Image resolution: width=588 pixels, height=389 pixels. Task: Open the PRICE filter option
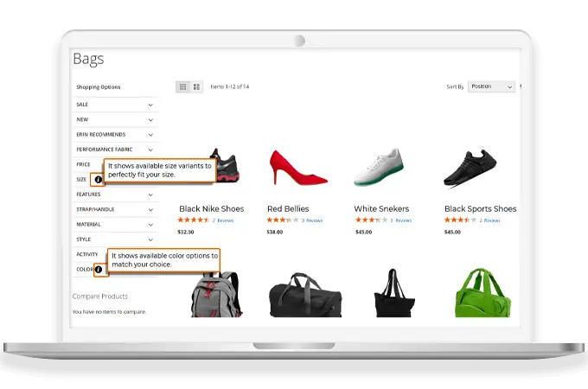coord(83,164)
